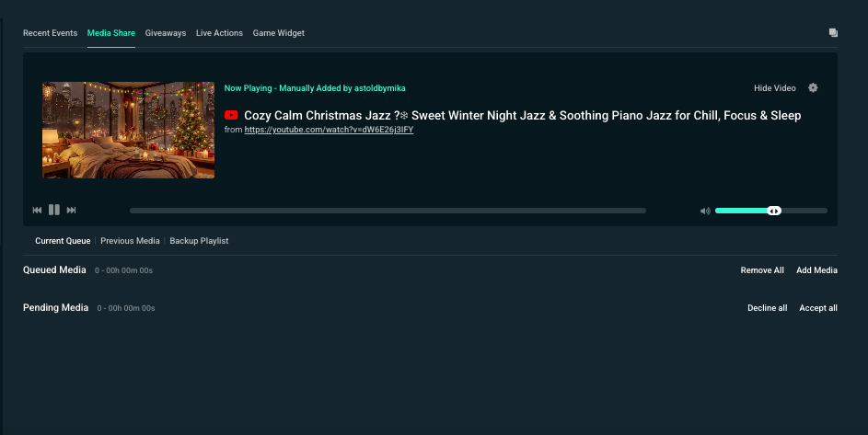Click Add Media button
The height and width of the screenshot is (435, 868).
coord(816,270)
